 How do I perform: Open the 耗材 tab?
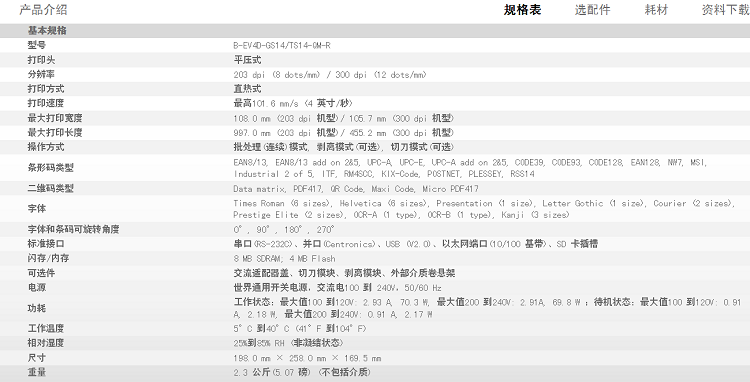tap(656, 10)
